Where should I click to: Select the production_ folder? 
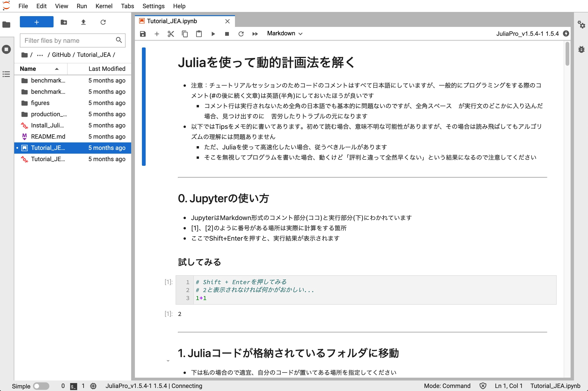click(73, 114)
